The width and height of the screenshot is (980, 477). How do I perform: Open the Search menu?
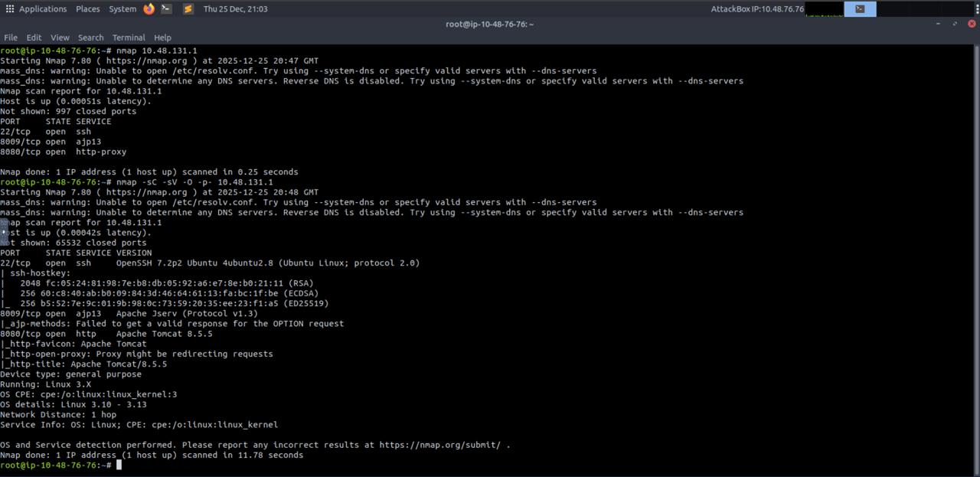(x=90, y=37)
